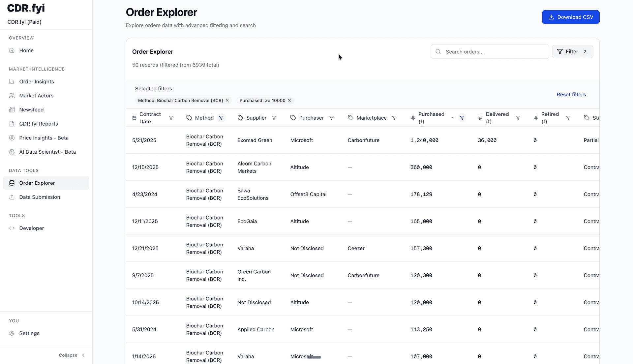Click the Contract Date column filter icon

[x=171, y=118]
